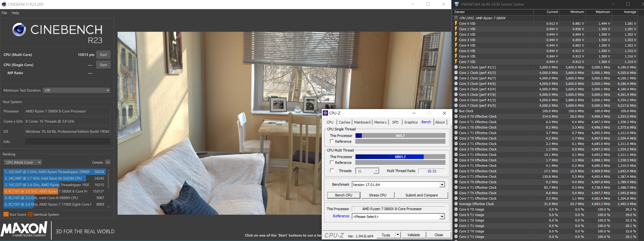Click the CPU-Z title bar chip icon
This screenshot has height=241, width=644.
pyautogui.click(x=325, y=113)
